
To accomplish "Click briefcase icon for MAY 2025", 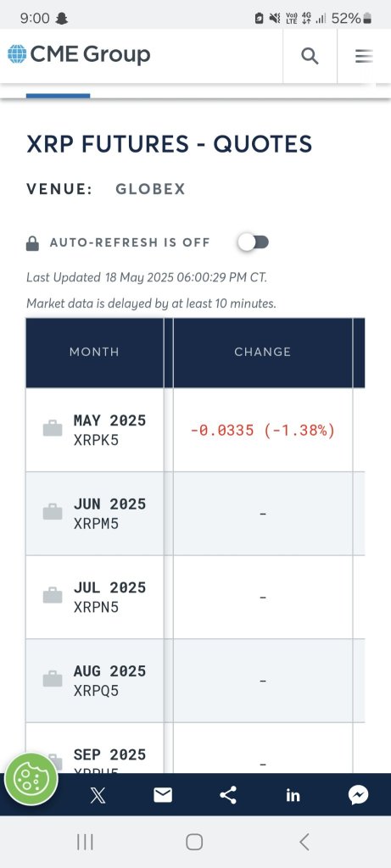I will [53, 429].
